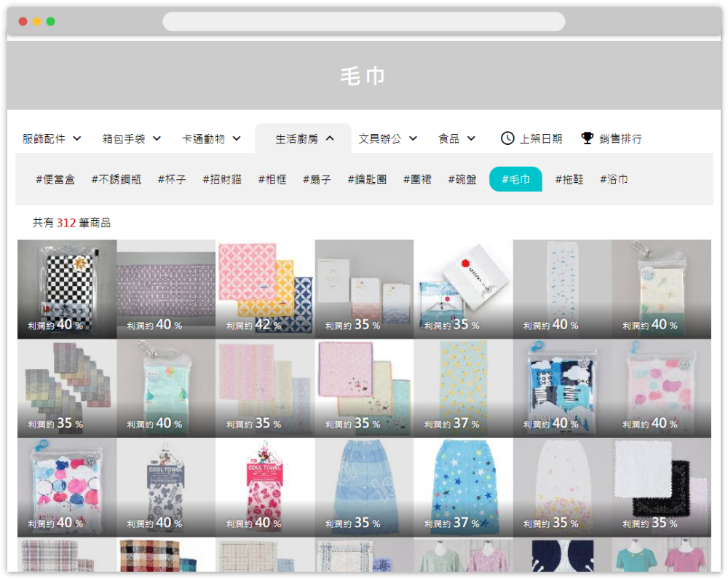
Task: Open the purple patterned towel product
Action: (x=166, y=289)
